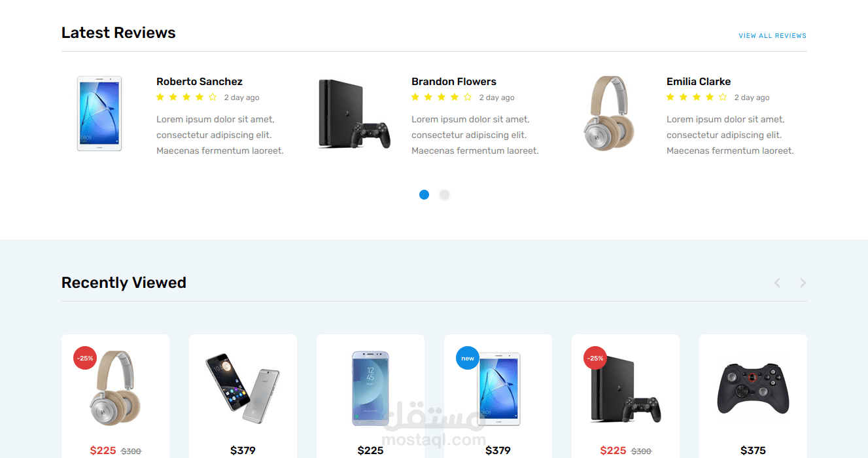Click the star rating under Roberto Sanchez
This screenshot has width=868, height=458.
click(186, 97)
